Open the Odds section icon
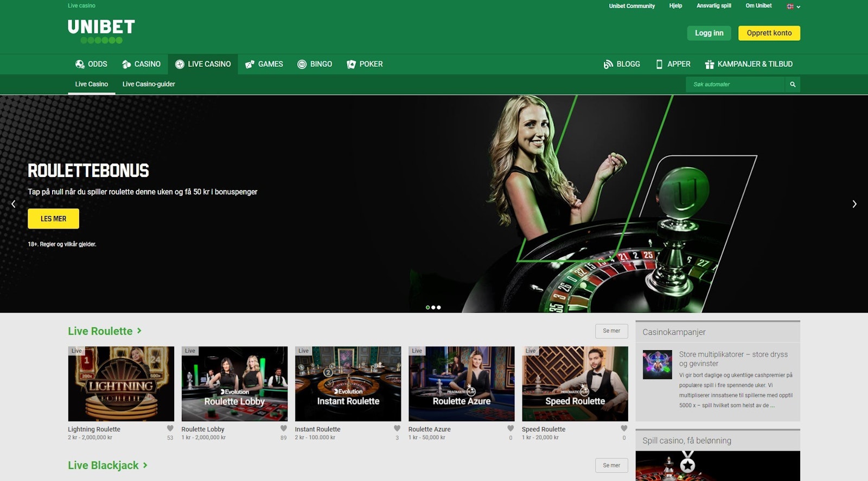The height and width of the screenshot is (481, 868). click(80, 64)
